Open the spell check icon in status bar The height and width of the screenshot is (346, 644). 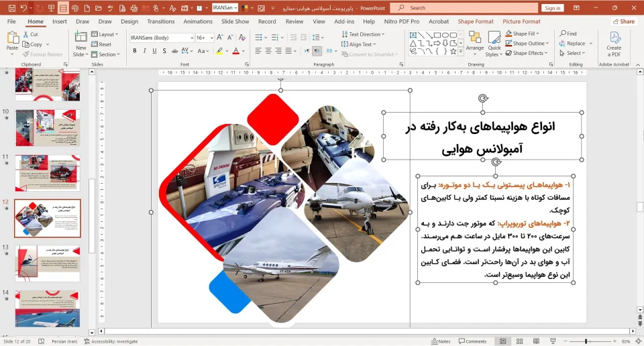tap(41, 341)
